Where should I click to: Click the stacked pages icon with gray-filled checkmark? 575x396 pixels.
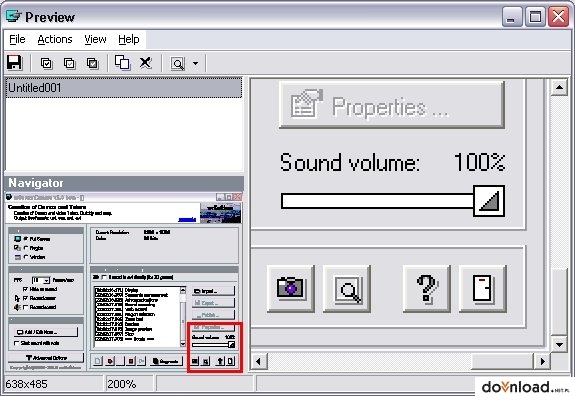pos(92,63)
